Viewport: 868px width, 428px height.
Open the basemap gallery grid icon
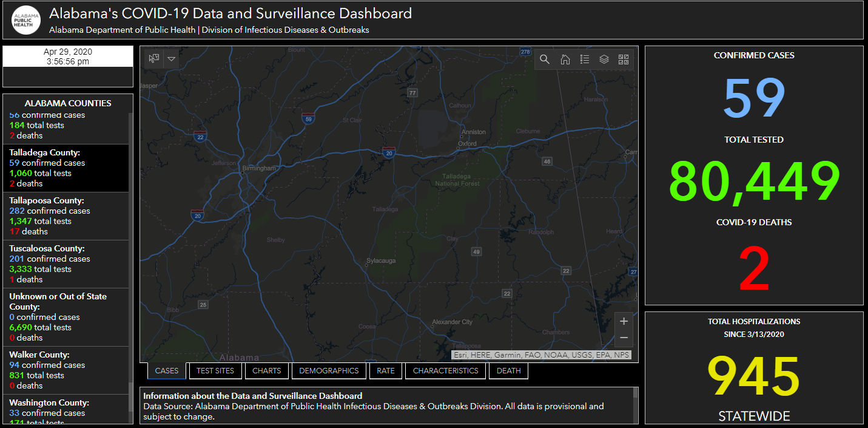pyautogui.click(x=624, y=59)
